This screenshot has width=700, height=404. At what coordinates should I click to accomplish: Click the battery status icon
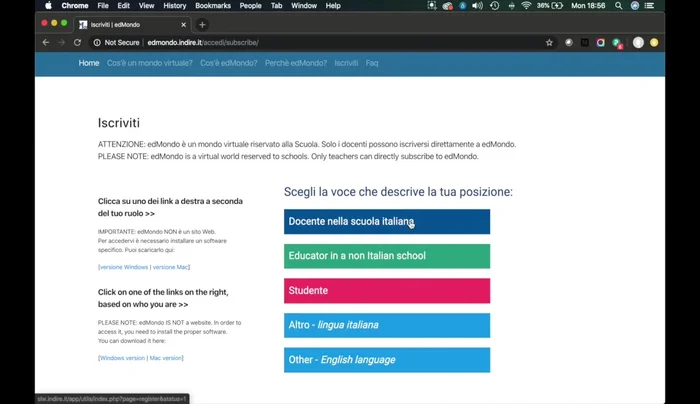point(550,6)
